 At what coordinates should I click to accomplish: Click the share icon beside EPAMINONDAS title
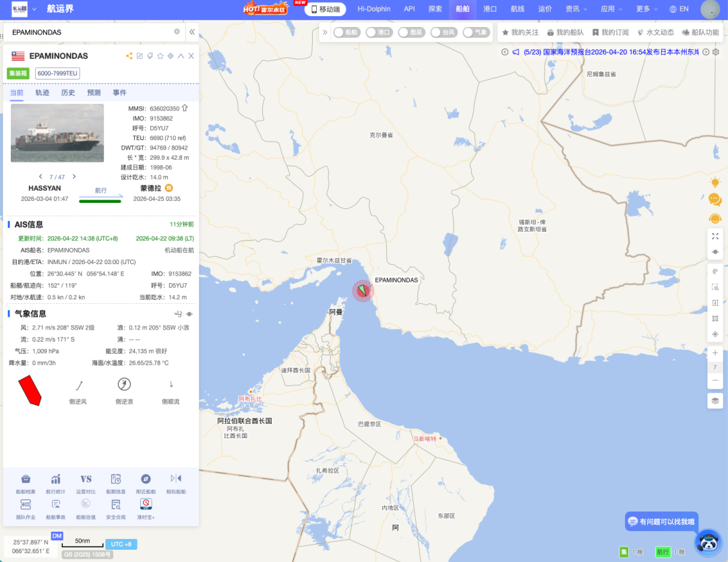pos(129,56)
